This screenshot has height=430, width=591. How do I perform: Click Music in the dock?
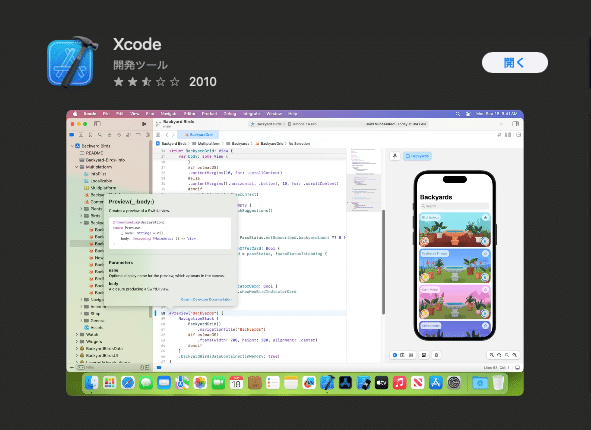(x=400, y=383)
